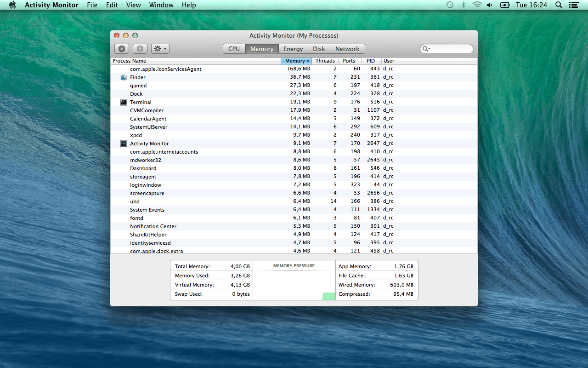Select the identityservicesd process
Screen dimensions: 588x368
pos(294,243)
